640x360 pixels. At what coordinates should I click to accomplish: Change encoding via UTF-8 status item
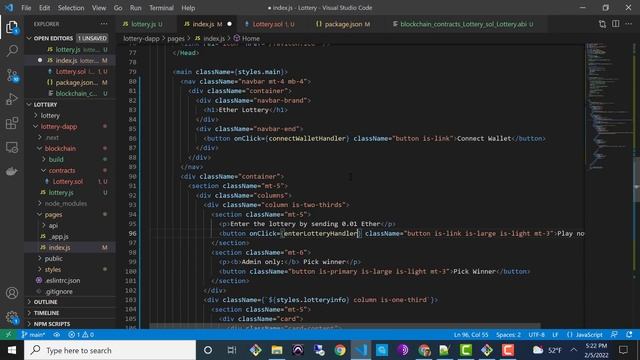pos(536,335)
